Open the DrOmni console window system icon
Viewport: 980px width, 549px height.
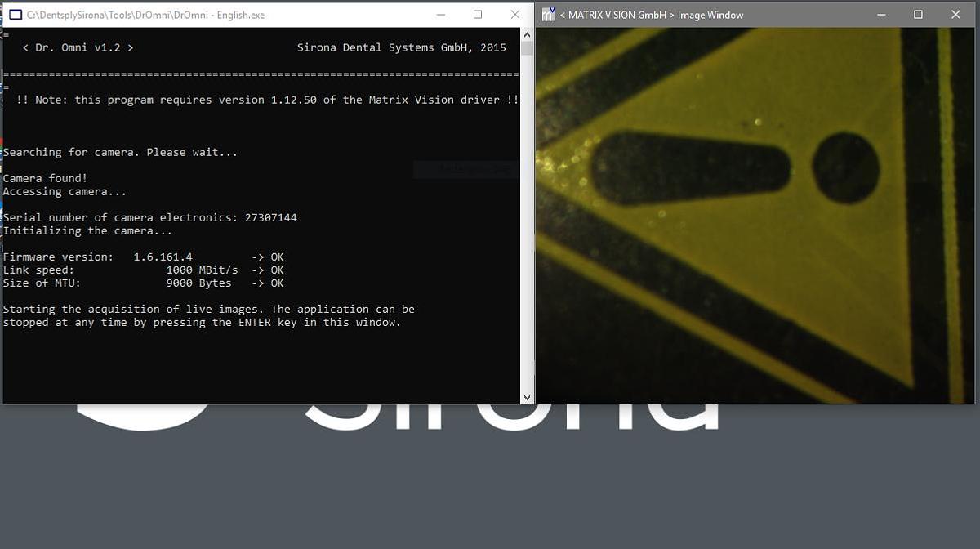tap(15, 15)
